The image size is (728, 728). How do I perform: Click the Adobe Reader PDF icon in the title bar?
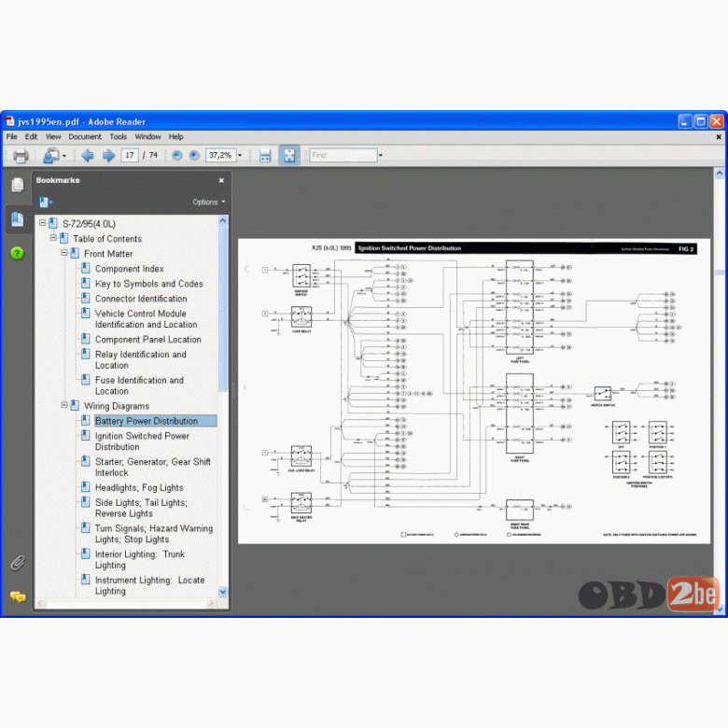[9, 121]
